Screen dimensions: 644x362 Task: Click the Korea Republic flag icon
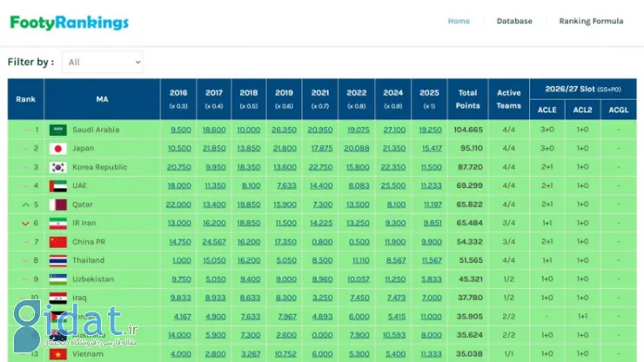point(58,167)
